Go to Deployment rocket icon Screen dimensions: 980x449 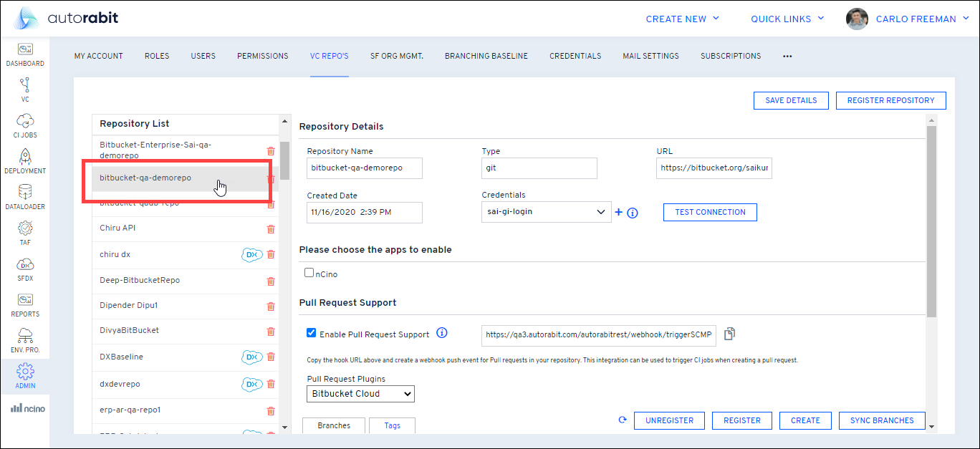pos(25,161)
